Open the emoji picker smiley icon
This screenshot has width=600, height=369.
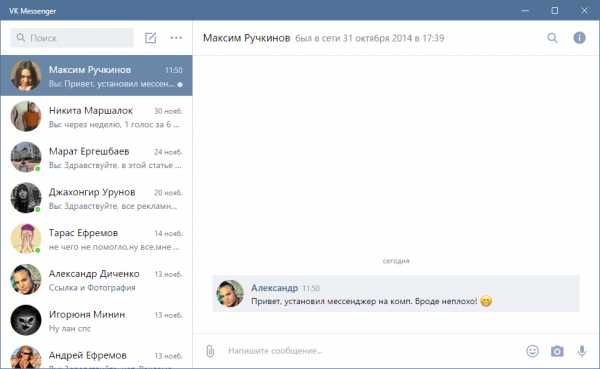[532, 351]
